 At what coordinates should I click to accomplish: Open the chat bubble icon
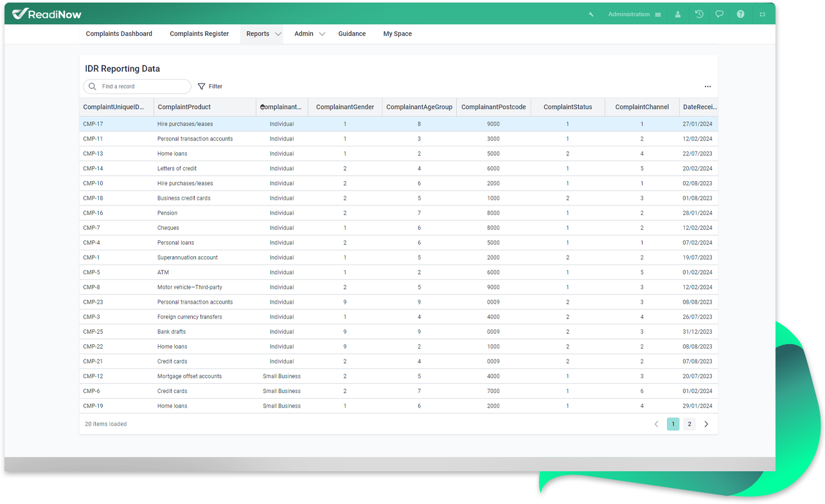click(x=720, y=14)
